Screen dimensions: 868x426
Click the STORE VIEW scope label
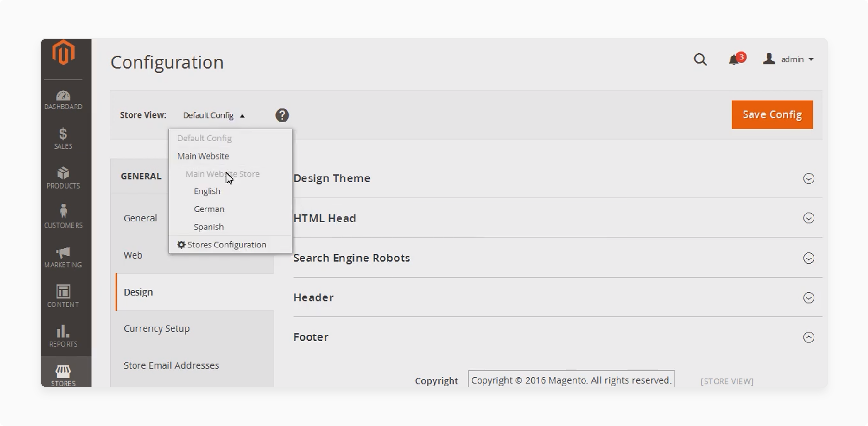coord(727,381)
